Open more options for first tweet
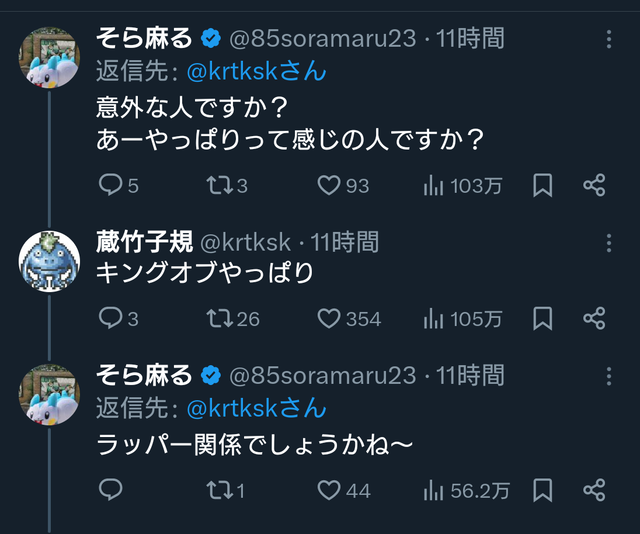The image size is (640, 534). point(610,40)
